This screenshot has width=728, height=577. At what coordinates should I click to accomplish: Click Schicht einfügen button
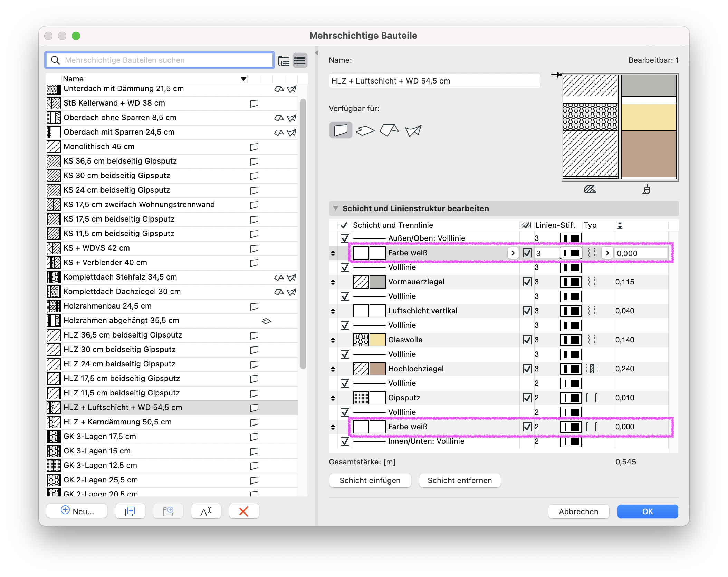point(370,480)
